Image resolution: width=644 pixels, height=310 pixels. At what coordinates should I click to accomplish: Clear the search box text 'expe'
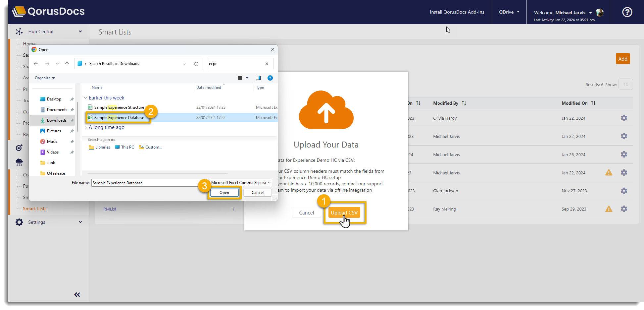[267, 64]
